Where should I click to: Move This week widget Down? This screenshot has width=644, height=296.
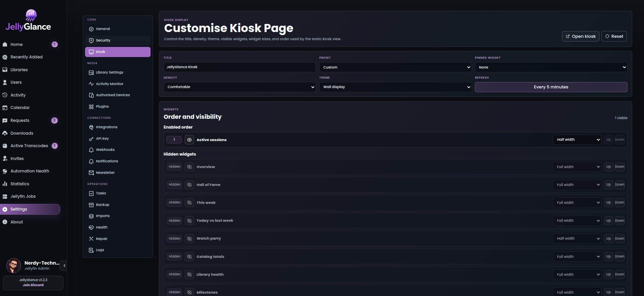pyautogui.click(x=619, y=203)
